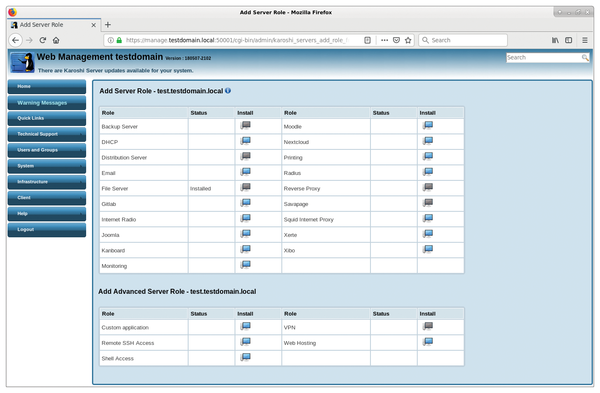
Task: Toggle the Firefox sidebar
Action: coord(569,40)
